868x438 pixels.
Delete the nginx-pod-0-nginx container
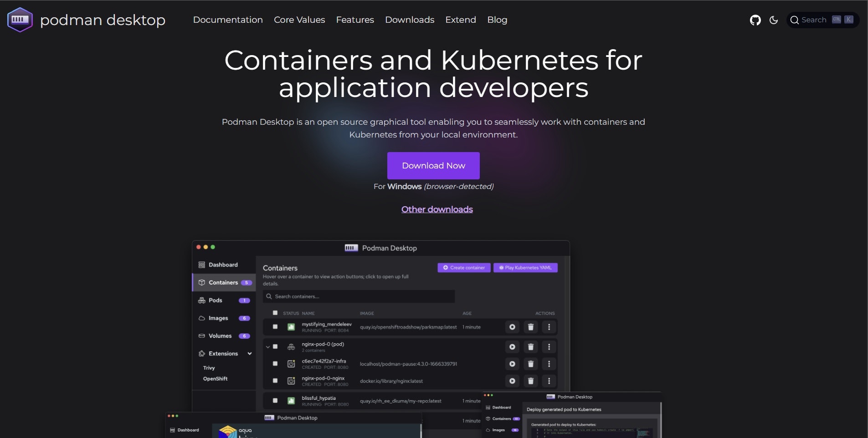531,381
